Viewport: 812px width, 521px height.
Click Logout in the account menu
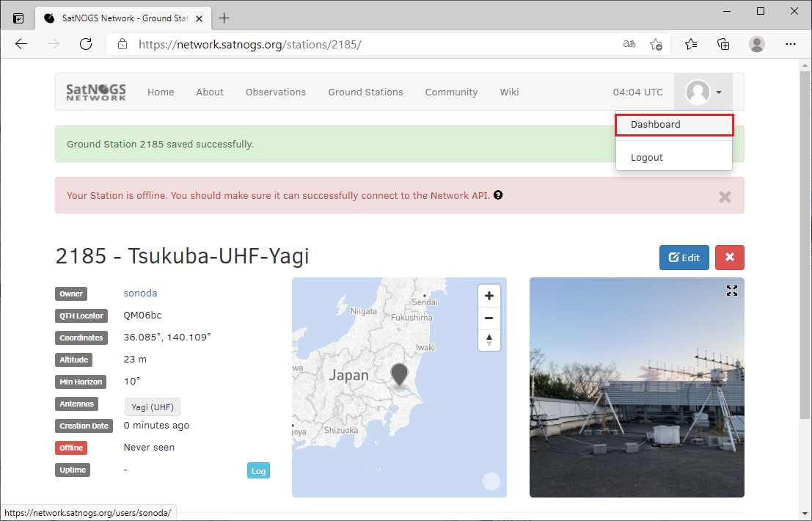tap(646, 157)
